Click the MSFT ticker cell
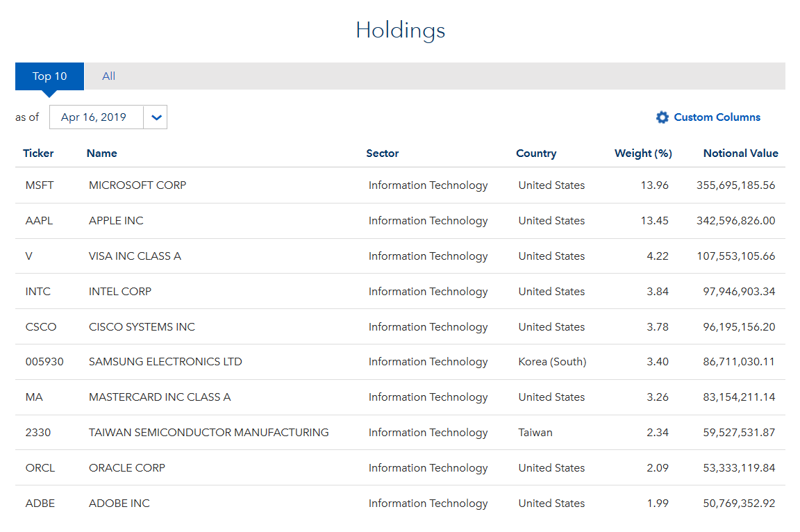 pyautogui.click(x=40, y=185)
